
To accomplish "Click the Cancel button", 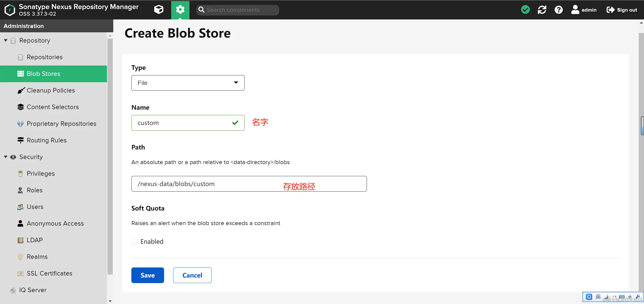I will 192,275.
